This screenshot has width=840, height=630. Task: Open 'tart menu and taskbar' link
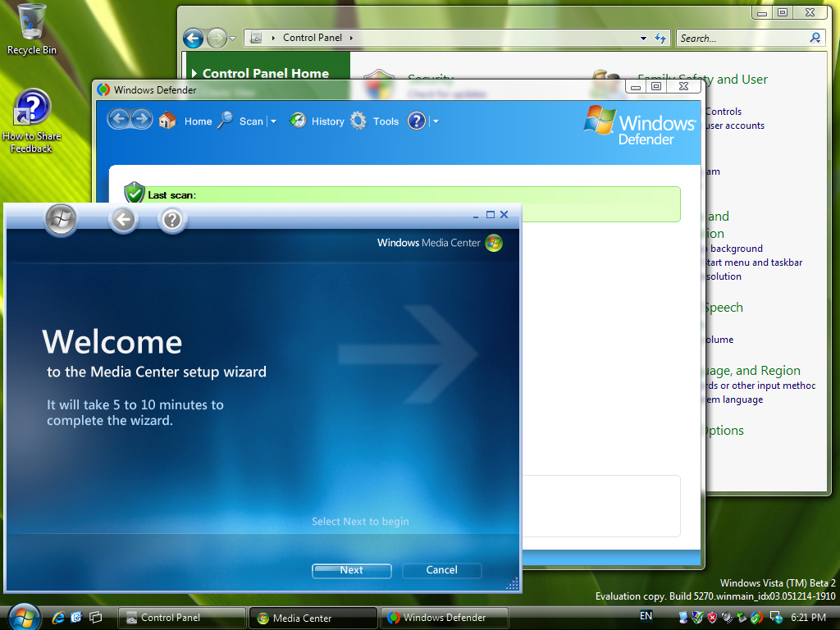pos(755,262)
